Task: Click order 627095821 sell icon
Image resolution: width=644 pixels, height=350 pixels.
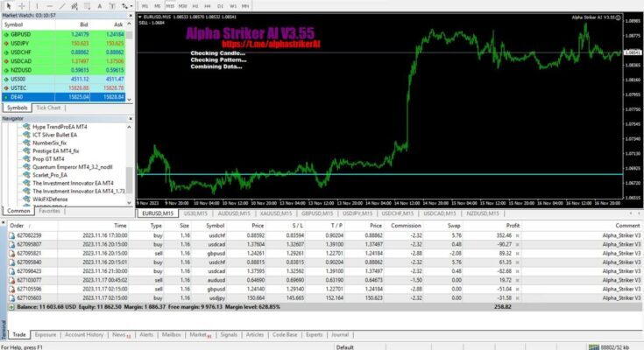Action: click(11, 254)
